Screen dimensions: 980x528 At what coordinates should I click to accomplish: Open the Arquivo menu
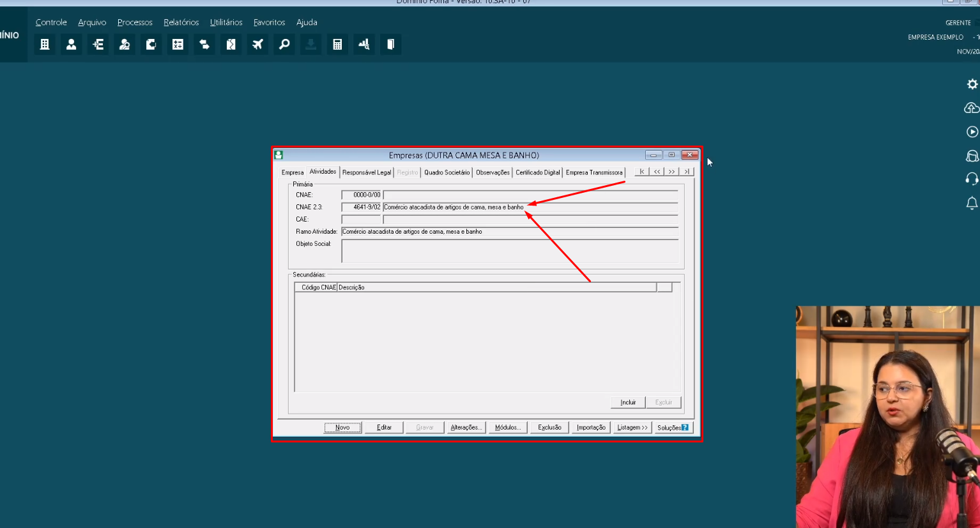(92, 22)
